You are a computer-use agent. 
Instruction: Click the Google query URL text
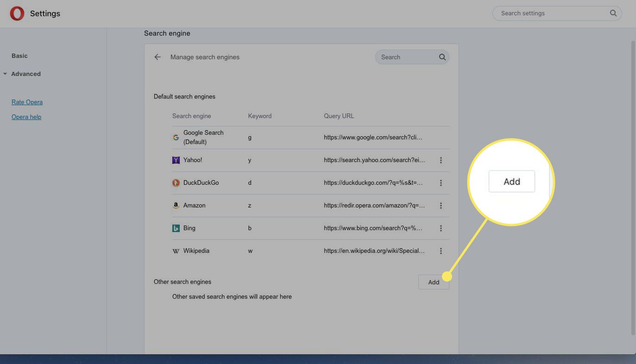click(373, 137)
